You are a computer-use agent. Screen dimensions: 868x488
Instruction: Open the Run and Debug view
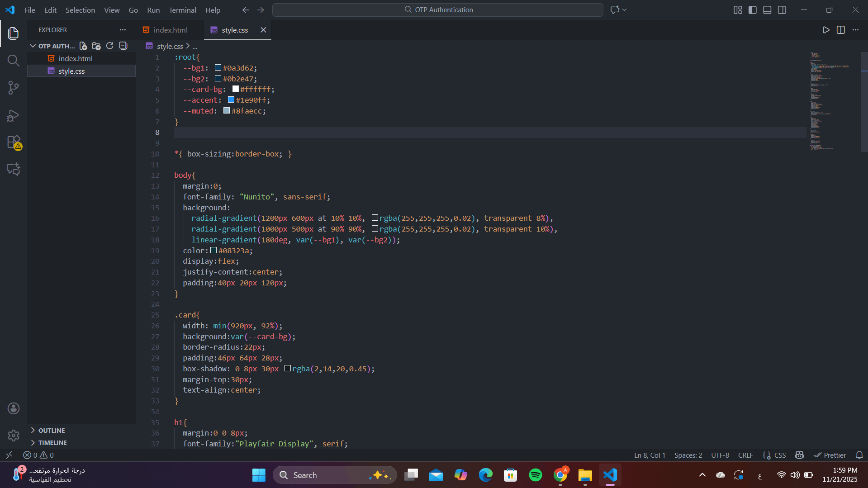point(13,116)
